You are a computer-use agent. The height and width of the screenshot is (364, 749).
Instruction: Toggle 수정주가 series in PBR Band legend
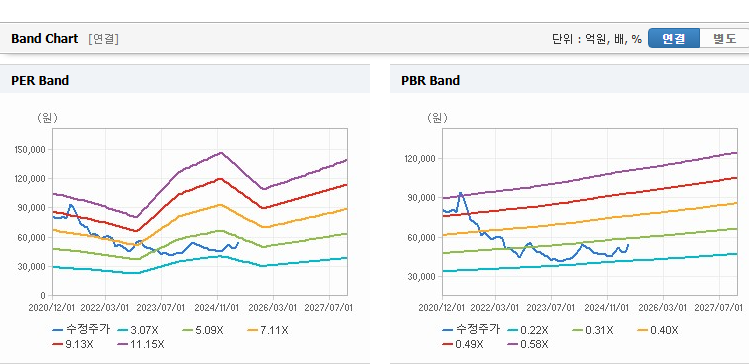[471, 330]
